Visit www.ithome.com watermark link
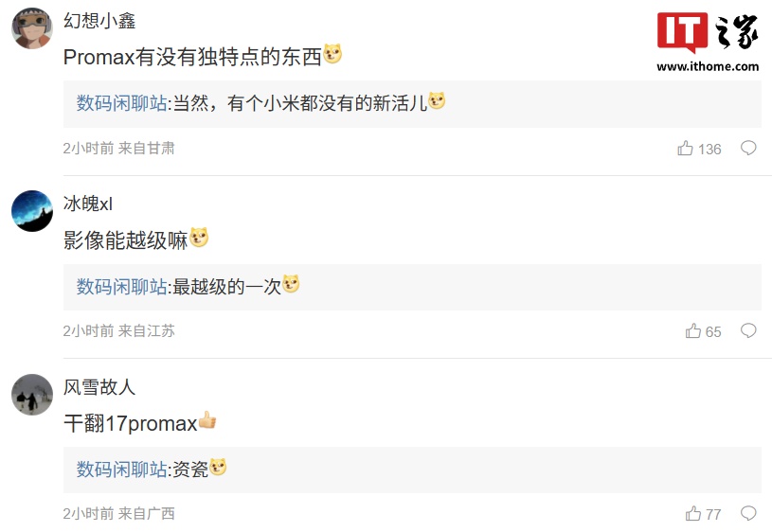Image resolution: width=772 pixels, height=532 pixels. point(708,66)
